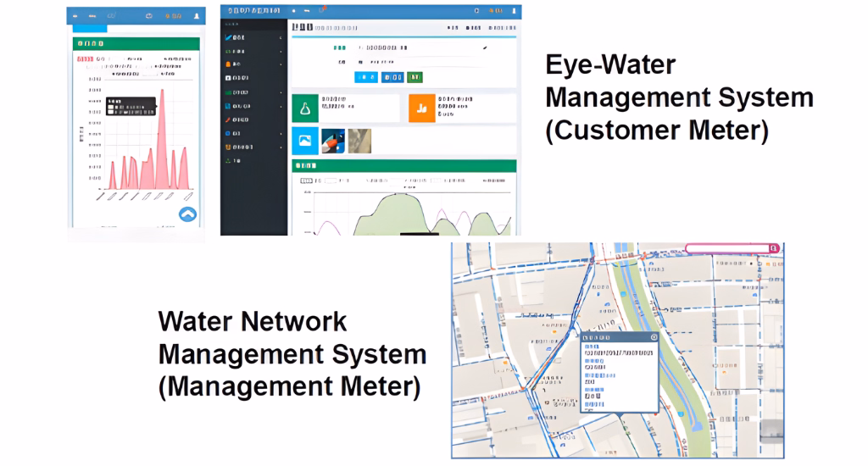The width and height of the screenshot is (868, 466).
Task: Open the water meter photo thumbnail
Action: 333,141
